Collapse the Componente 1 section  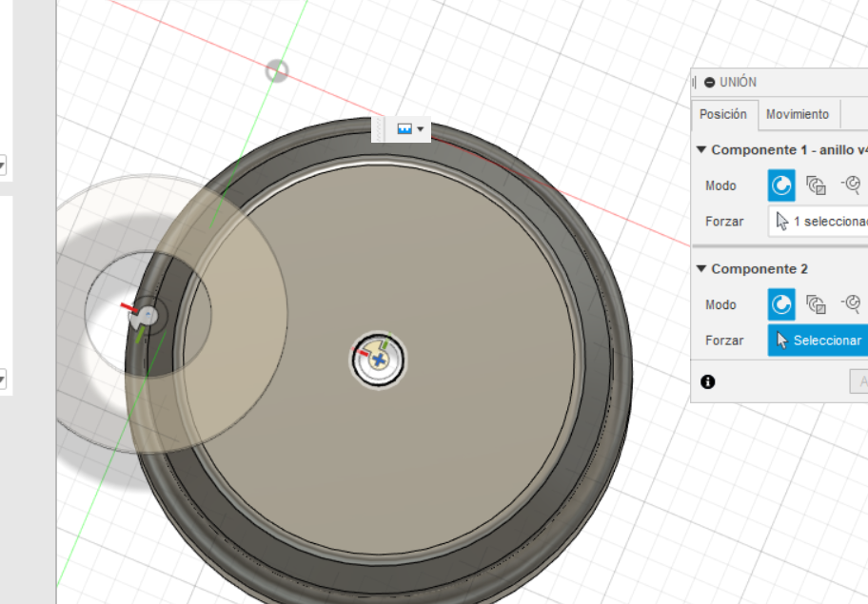701,150
